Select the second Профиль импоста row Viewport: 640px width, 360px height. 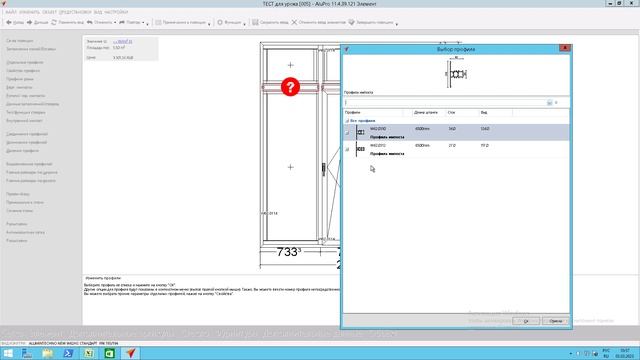pos(456,149)
